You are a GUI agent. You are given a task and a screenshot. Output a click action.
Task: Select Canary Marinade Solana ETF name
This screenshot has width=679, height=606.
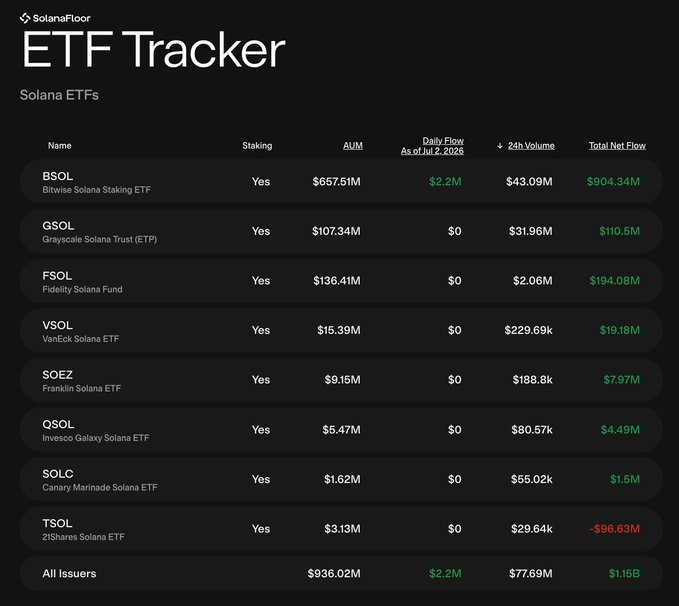click(x=100, y=487)
